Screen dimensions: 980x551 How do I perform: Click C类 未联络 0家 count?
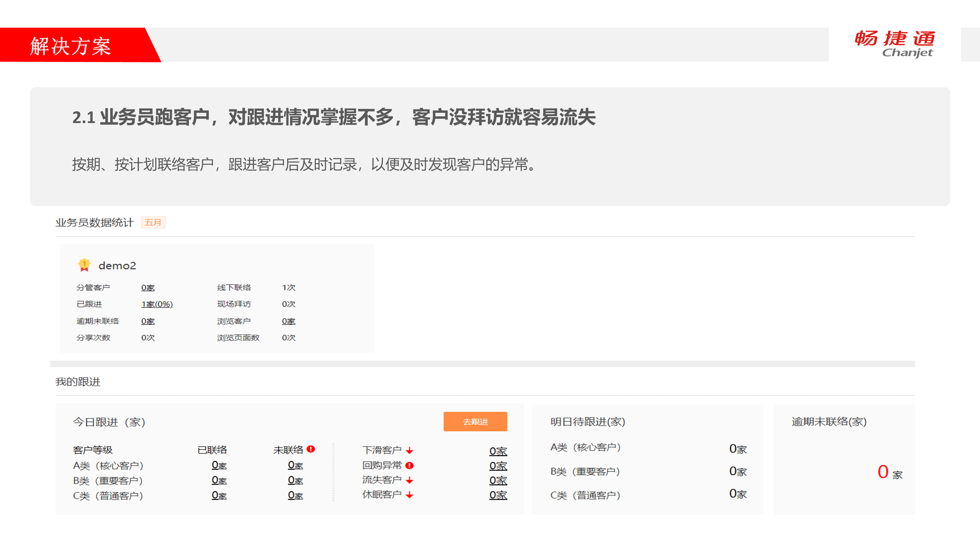[295, 495]
